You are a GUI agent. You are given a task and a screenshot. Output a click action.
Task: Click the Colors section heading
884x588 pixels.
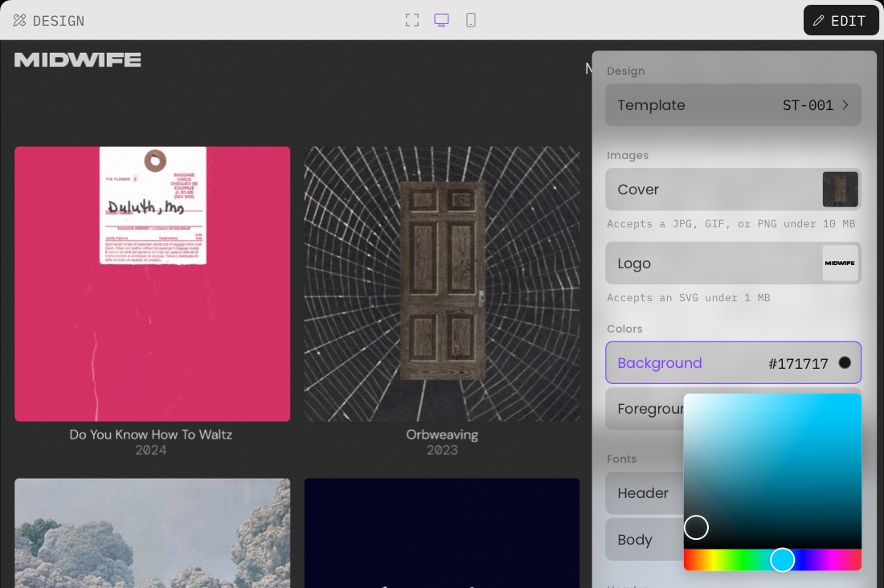pos(624,329)
